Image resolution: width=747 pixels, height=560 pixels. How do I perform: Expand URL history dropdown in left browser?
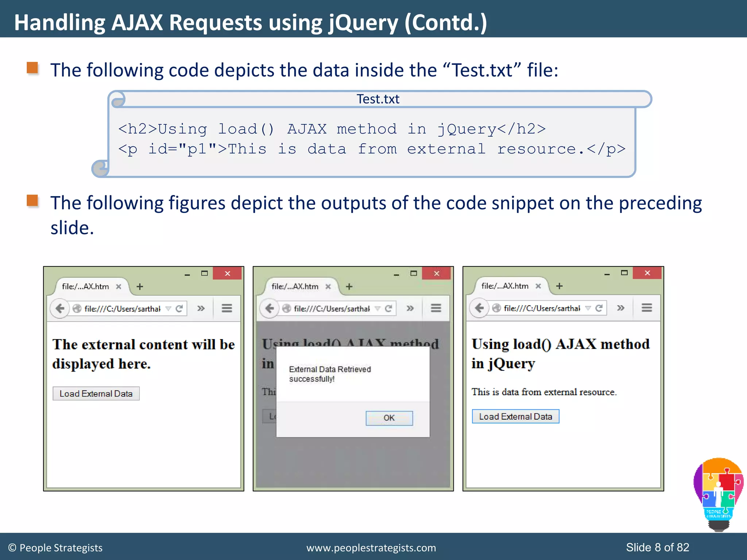168,309
